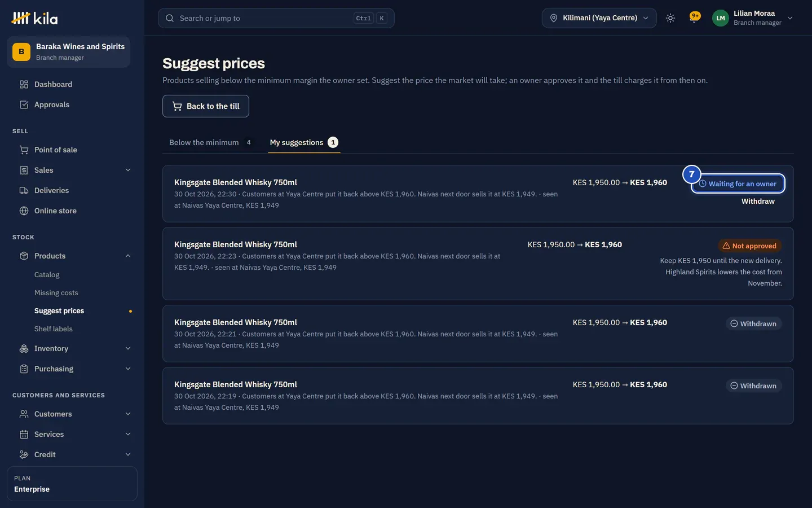
Task: Expand the Services submenu
Action: click(x=128, y=435)
